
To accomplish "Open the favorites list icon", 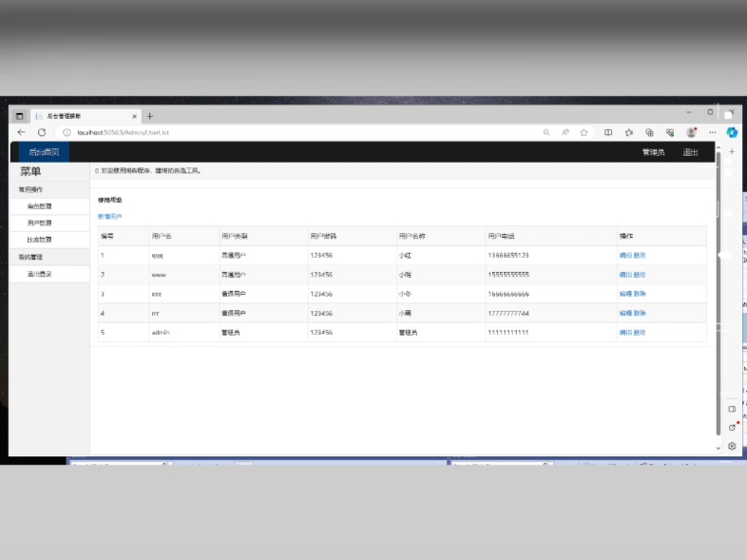I will (x=629, y=132).
